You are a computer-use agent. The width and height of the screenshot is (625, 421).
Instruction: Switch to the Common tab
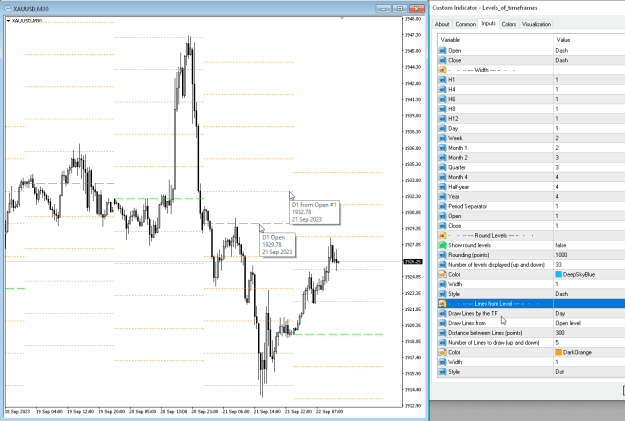(466, 24)
